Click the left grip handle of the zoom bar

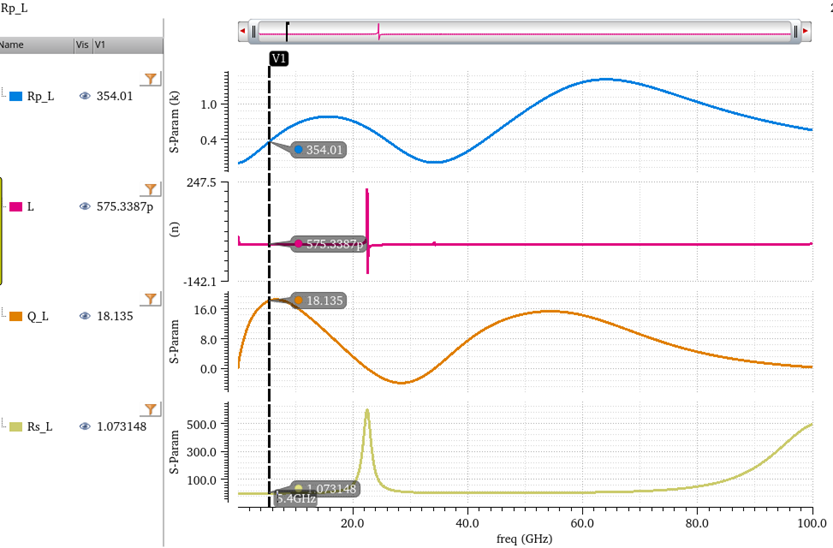pos(254,32)
